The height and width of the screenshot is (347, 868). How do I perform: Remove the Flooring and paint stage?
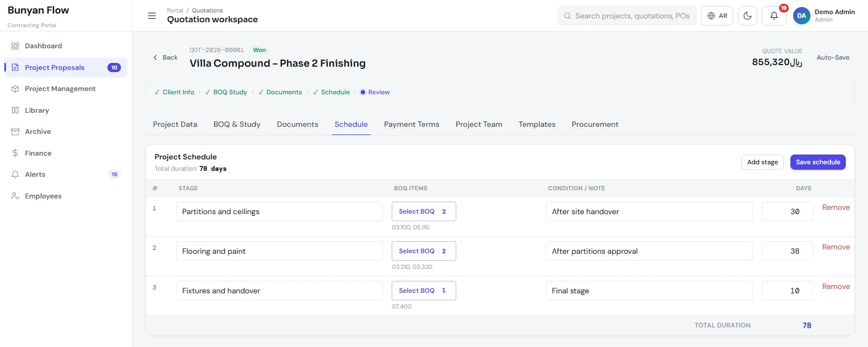pyautogui.click(x=835, y=247)
